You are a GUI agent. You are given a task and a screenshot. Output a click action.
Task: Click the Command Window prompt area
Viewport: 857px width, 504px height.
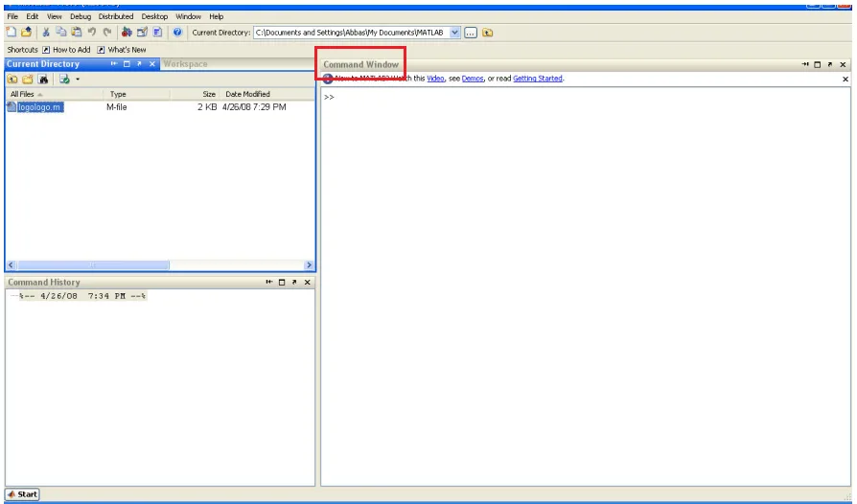point(586,286)
